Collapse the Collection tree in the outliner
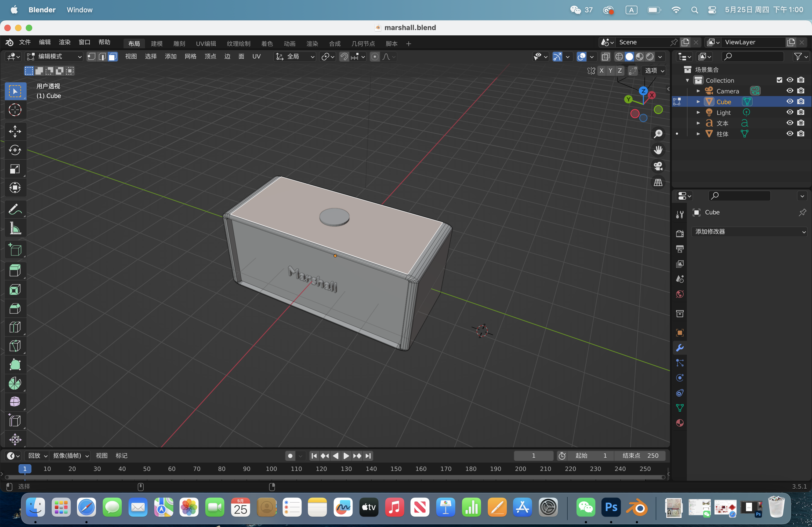 [687, 80]
